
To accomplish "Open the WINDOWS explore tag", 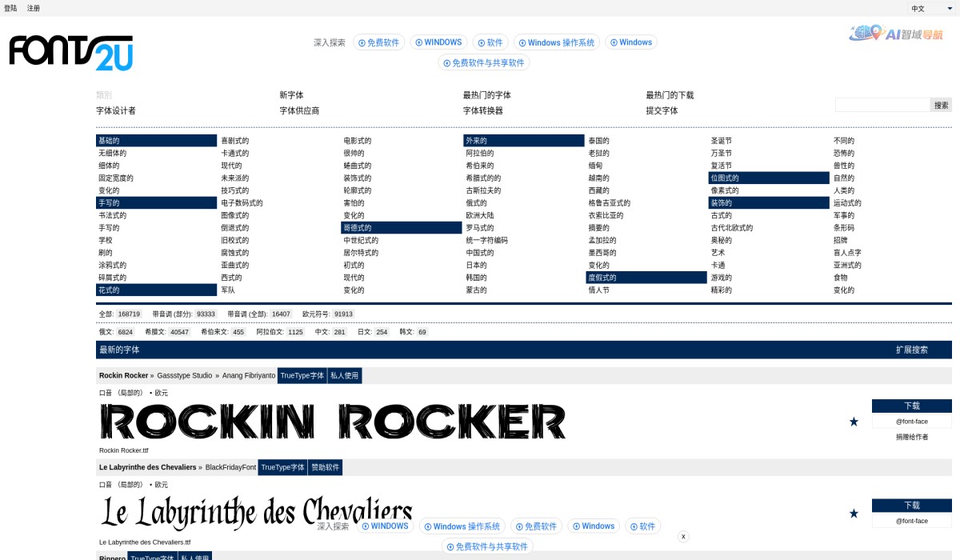I will 438,42.
